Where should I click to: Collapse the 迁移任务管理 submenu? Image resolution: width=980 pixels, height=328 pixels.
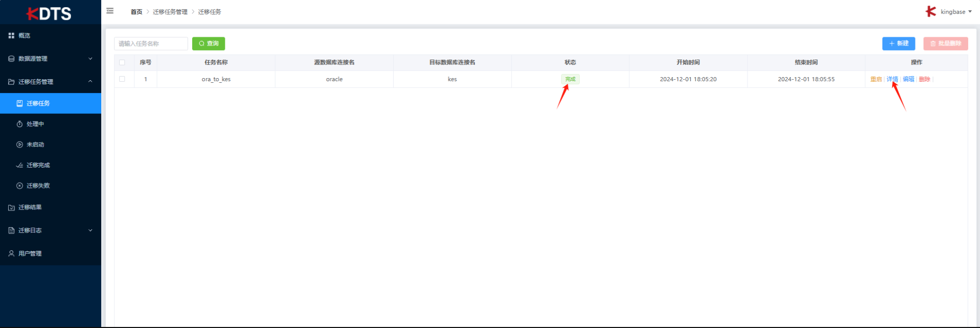pos(50,82)
